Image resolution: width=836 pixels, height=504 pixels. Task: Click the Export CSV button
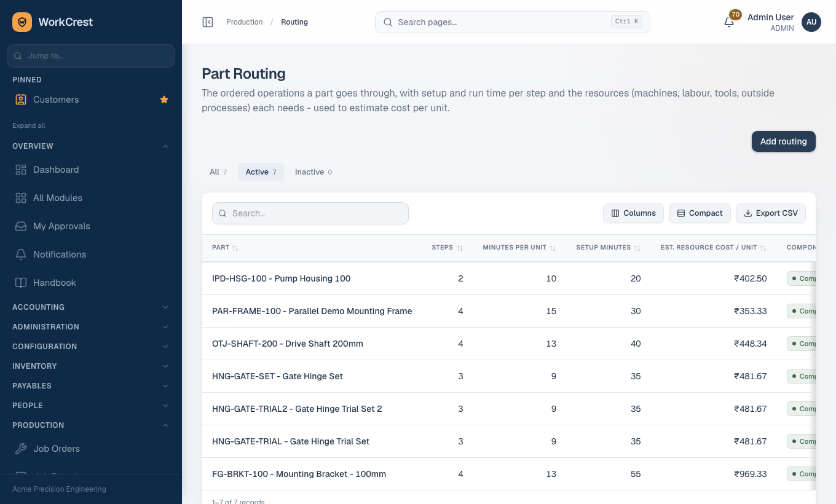pyautogui.click(x=771, y=213)
